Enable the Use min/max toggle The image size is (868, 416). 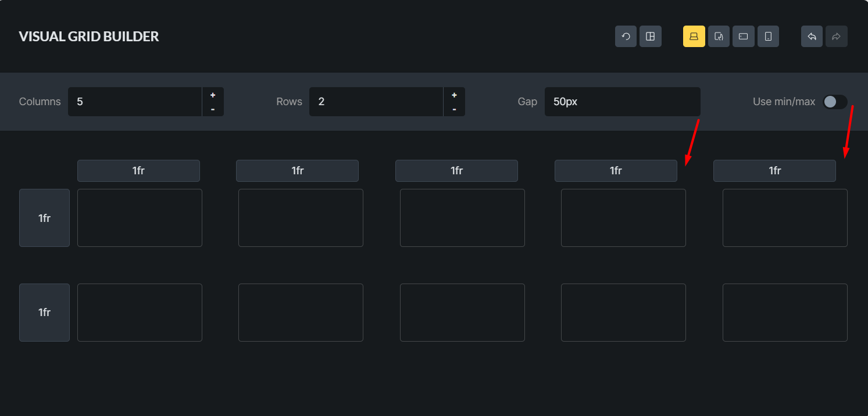(834, 102)
